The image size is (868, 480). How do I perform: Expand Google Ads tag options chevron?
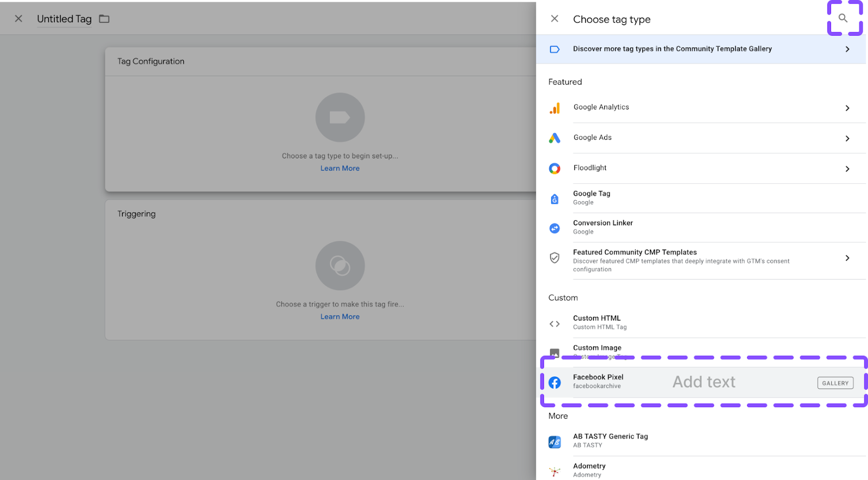point(847,138)
